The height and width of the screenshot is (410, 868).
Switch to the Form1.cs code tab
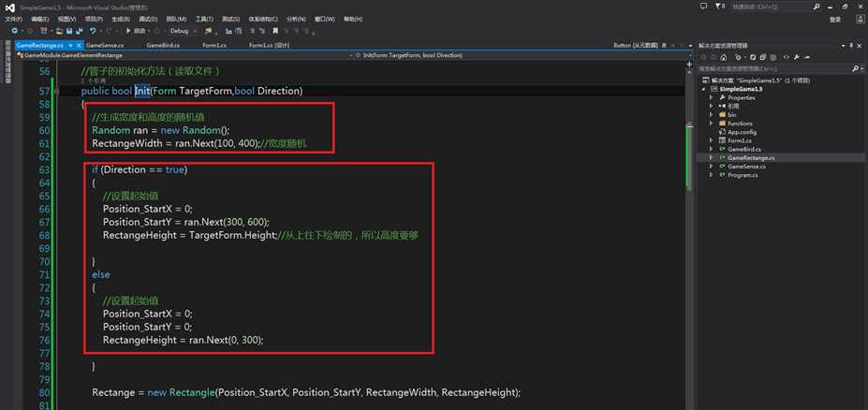214,45
